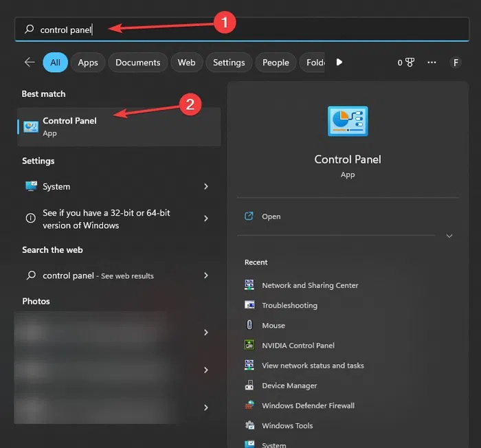Go back using the left arrow
The width and height of the screenshot is (481, 448).
coord(30,63)
